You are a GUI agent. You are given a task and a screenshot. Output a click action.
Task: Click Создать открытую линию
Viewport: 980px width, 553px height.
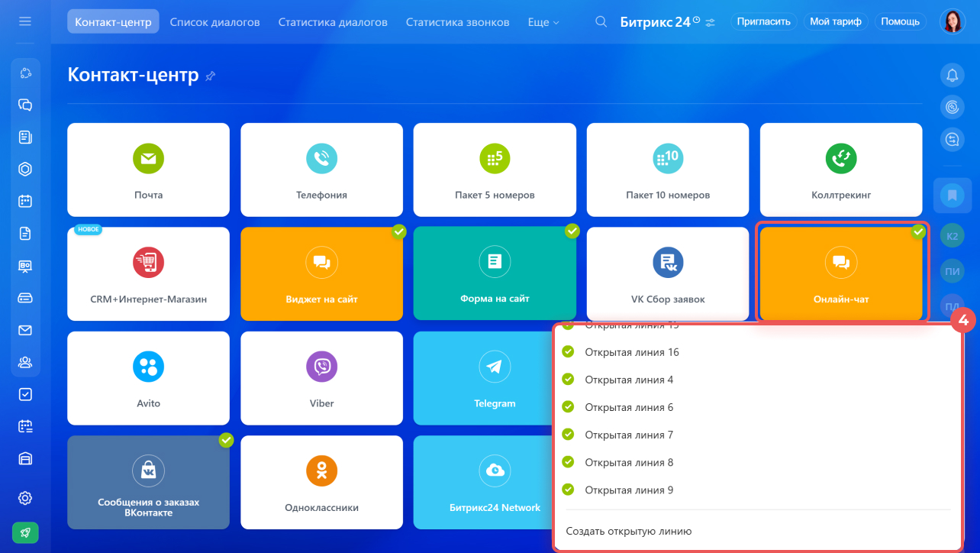click(628, 531)
